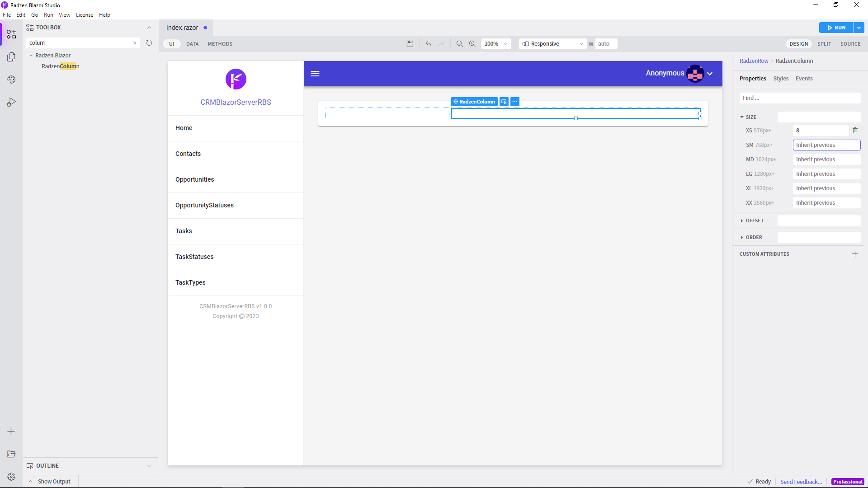This screenshot has height=488, width=868.
Task: Open the Styles tab in properties
Action: (781, 79)
